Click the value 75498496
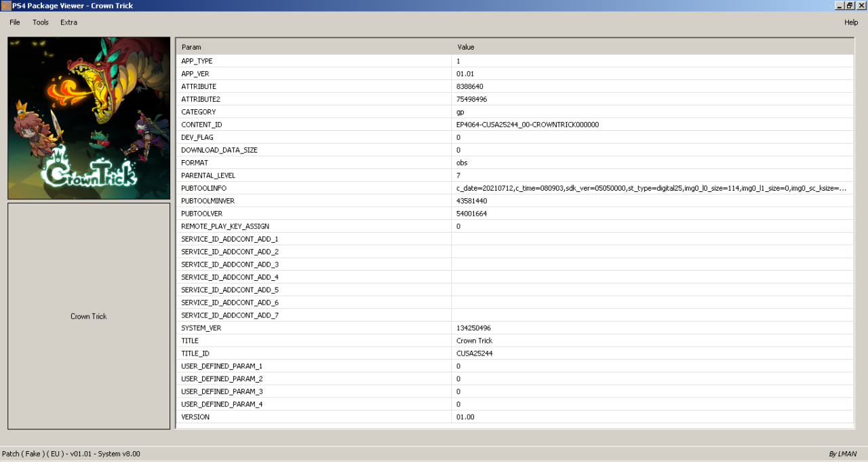This screenshot has height=462, width=868. pos(472,99)
